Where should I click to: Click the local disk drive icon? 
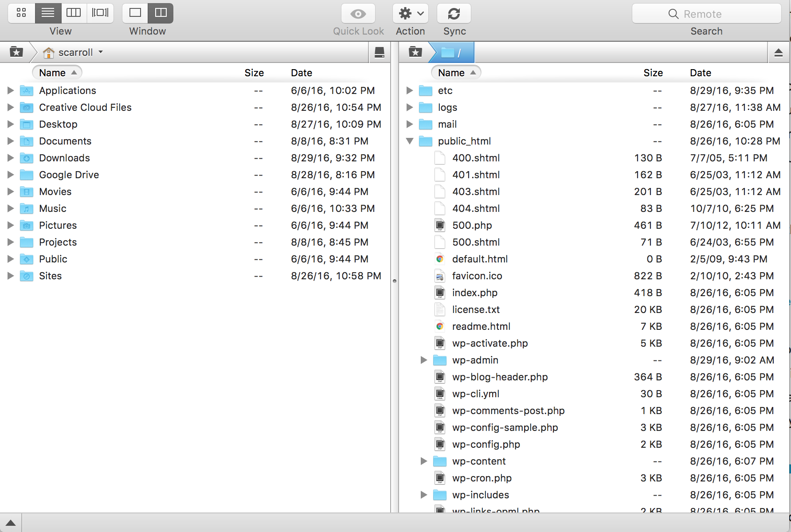380,52
